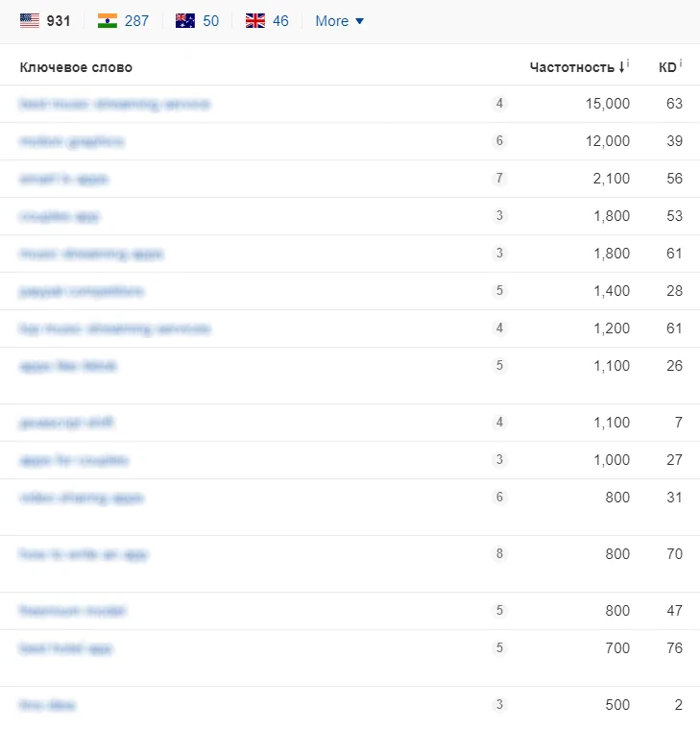Click the info icon beside Частотность
The width and height of the screenshot is (700, 730).
pos(628,63)
